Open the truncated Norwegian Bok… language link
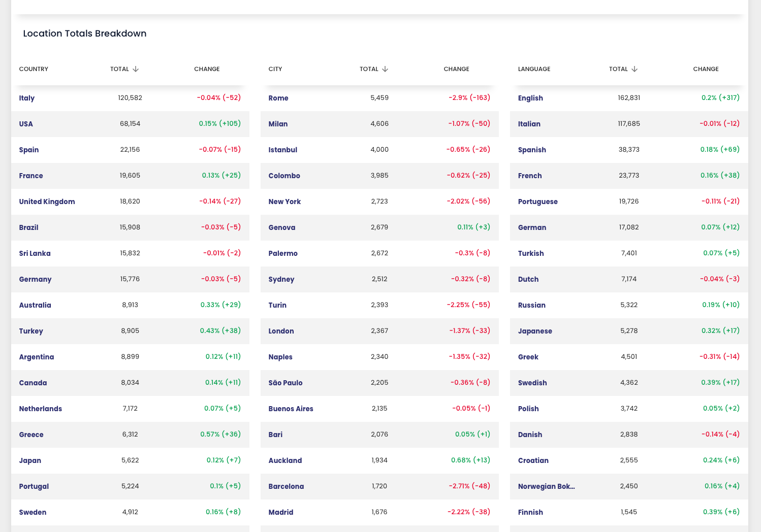This screenshot has height=532, width=761. (x=547, y=486)
